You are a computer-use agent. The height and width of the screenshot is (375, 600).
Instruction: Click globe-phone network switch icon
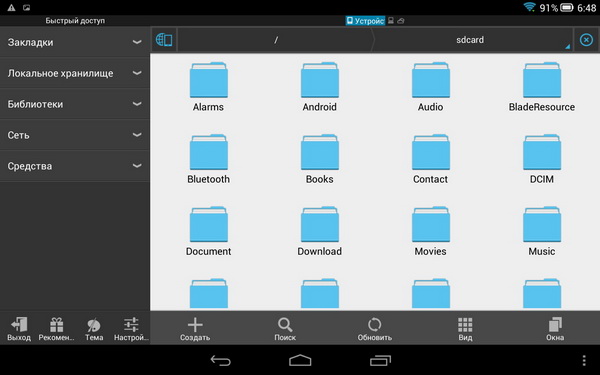pos(164,40)
